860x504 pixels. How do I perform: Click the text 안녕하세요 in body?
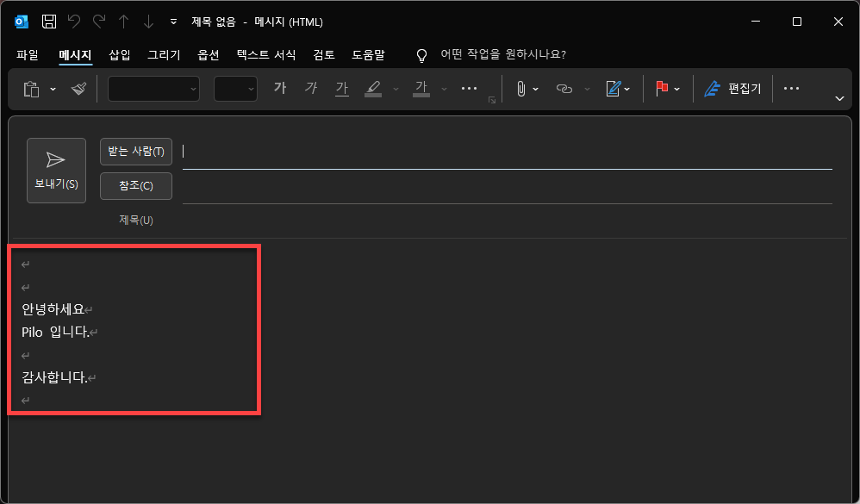(53, 309)
